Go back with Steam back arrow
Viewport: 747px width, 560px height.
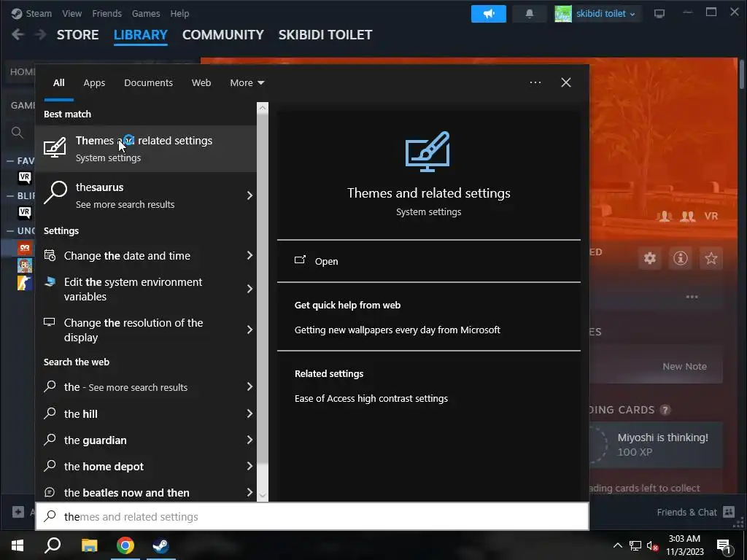click(x=18, y=34)
